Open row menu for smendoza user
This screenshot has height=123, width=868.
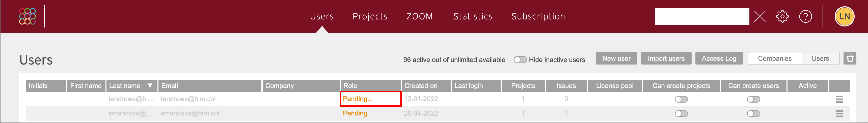point(839,114)
